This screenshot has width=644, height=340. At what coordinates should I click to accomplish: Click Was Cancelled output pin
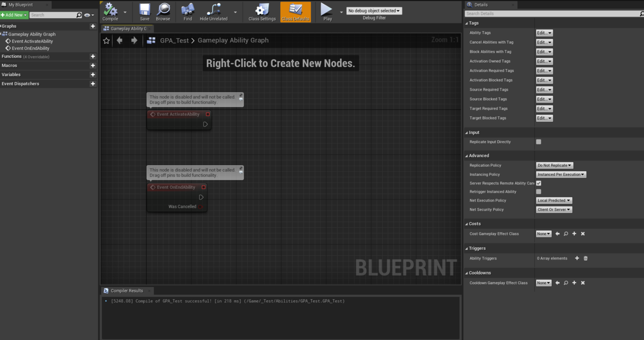[x=201, y=206]
